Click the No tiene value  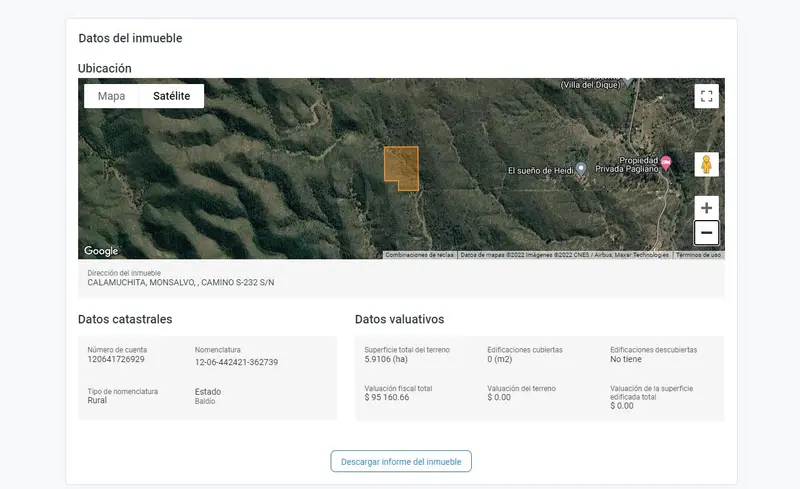pyautogui.click(x=626, y=359)
